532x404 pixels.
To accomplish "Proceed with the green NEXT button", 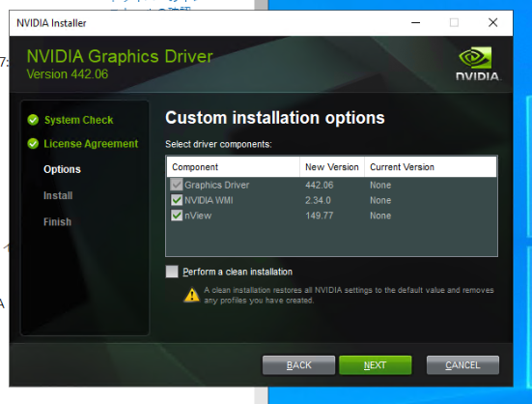I will 376,365.
